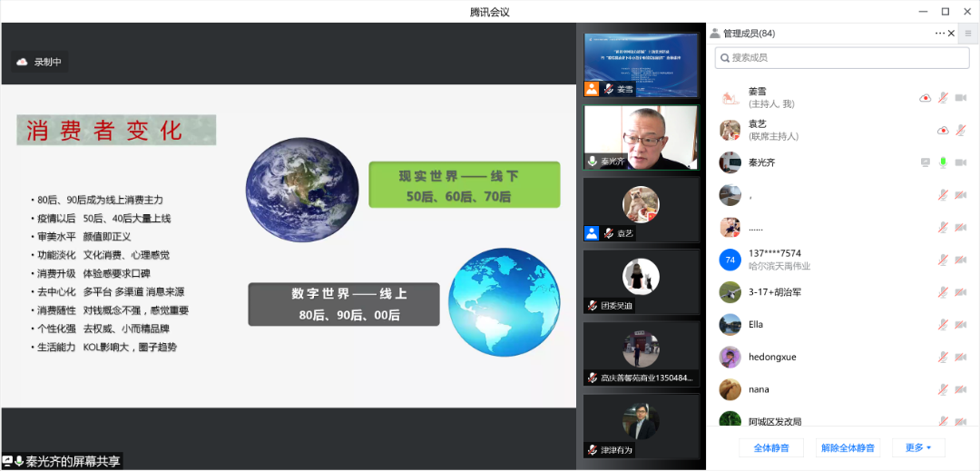Click the 解除全体静音 unmute all button

point(848,447)
